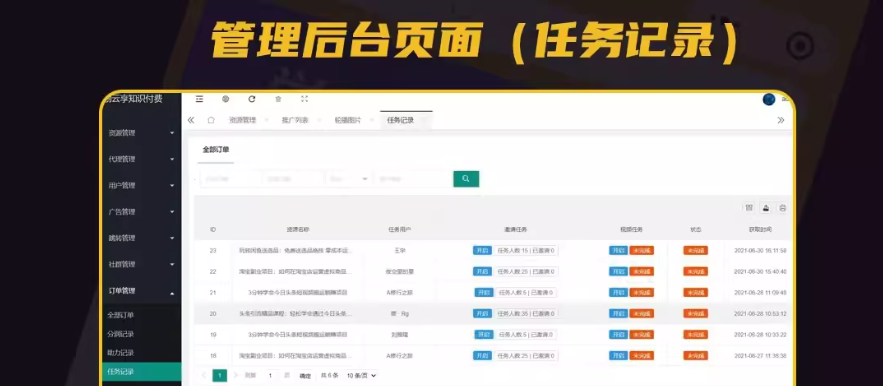Image resolution: width=883 pixels, height=386 pixels.
Task: Click the 确定 pagination confirm button
Action: (x=305, y=376)
